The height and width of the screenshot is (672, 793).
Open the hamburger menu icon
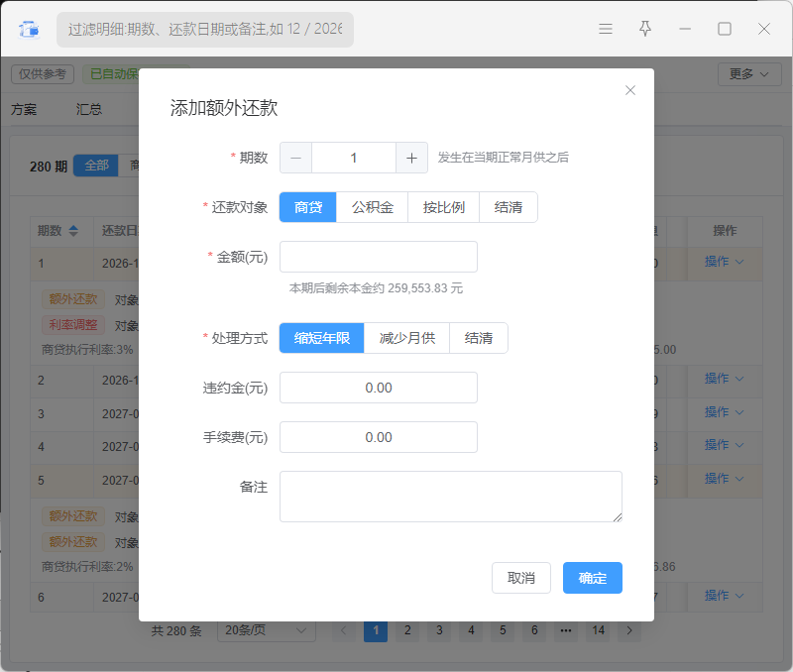[x=606, y=29]
